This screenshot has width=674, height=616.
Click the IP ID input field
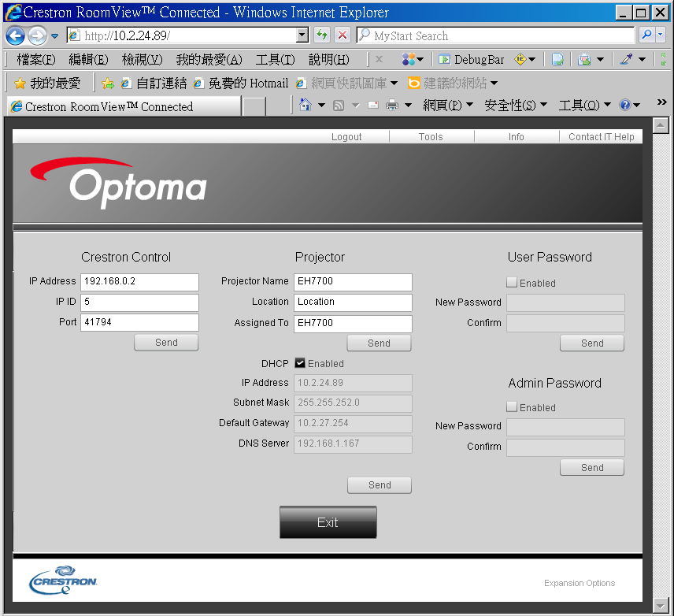pyautogui.click(x=139, y=302)
